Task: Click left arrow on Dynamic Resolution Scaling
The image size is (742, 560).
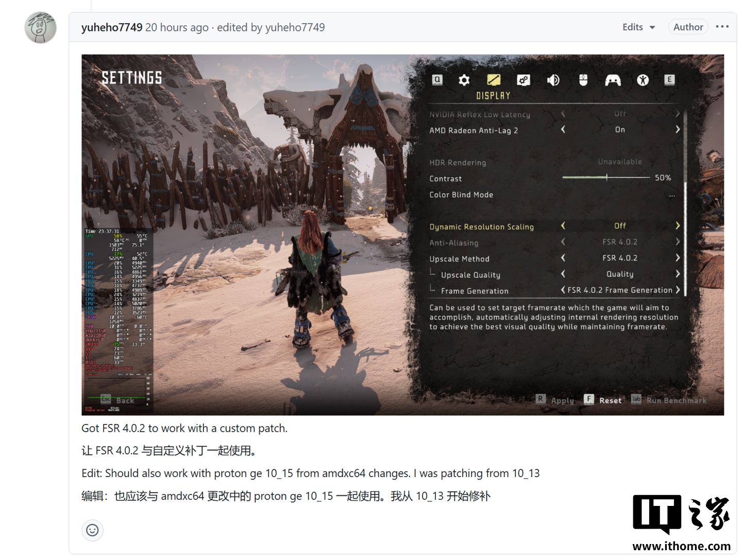Action: tap(563, 226)
